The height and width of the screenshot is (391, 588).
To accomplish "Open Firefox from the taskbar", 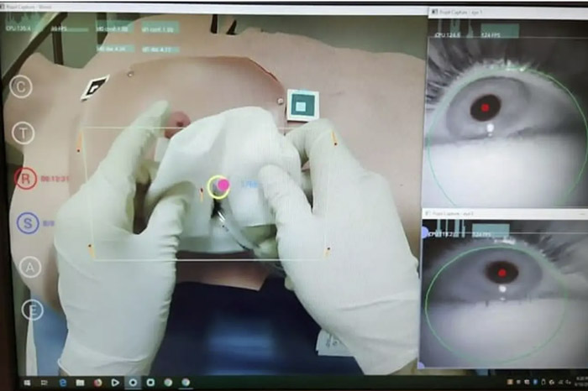I will pyautogui.click(x=97, y=382).
